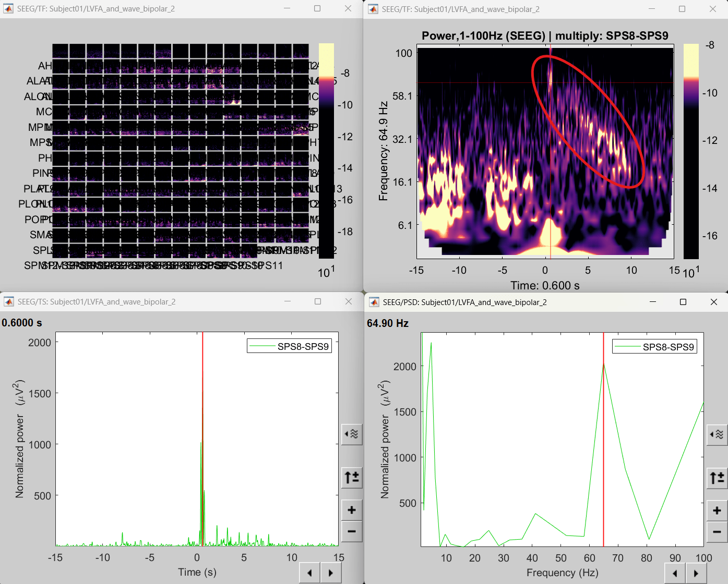Click MATLAB icon in SEEG/TS title bar
The width and height of the screenshot is (728, 584).
(9, 302)
